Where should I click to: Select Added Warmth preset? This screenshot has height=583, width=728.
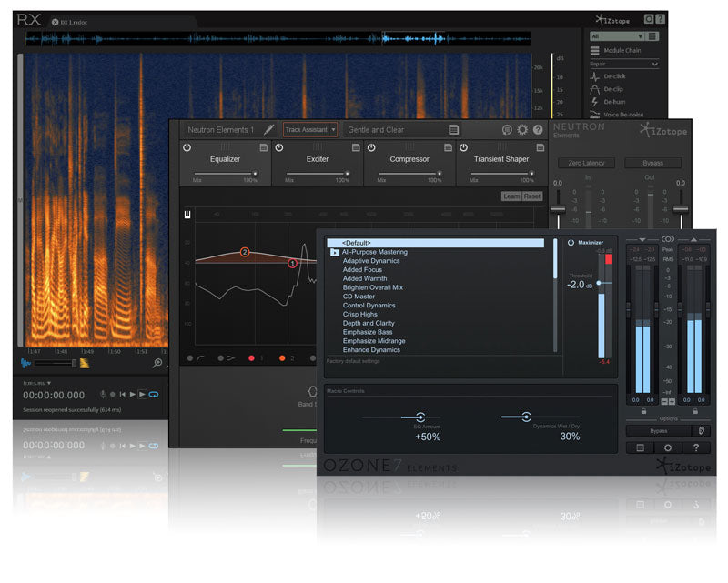tap(365, 278)
